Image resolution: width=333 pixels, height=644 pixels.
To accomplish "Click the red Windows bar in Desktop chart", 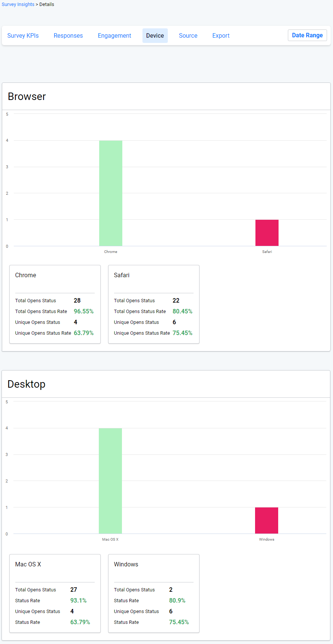I will coord(267,520).
